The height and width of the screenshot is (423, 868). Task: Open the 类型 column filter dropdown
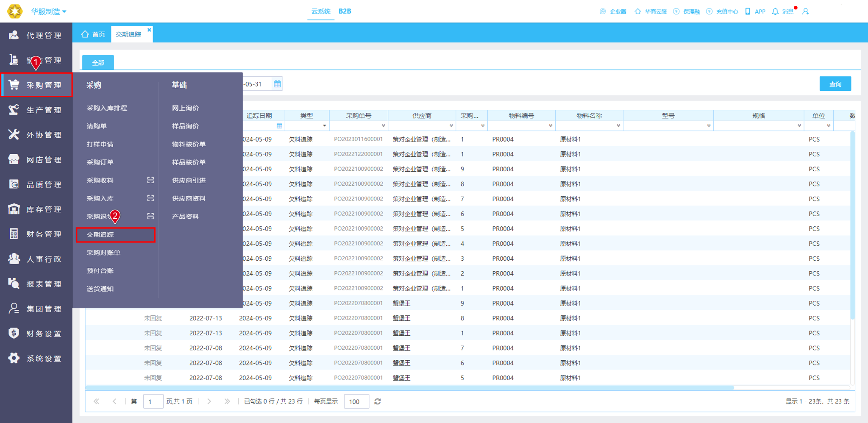(x=325, y=126)
